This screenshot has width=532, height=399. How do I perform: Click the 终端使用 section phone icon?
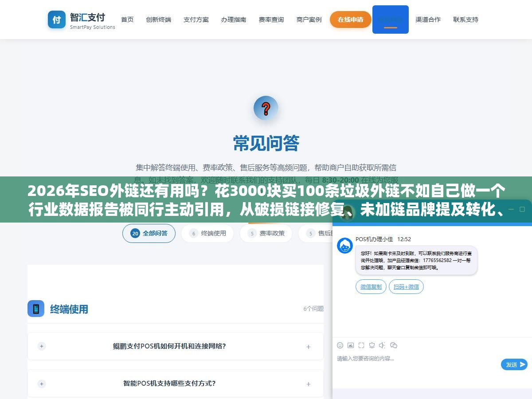click(36, 309)
